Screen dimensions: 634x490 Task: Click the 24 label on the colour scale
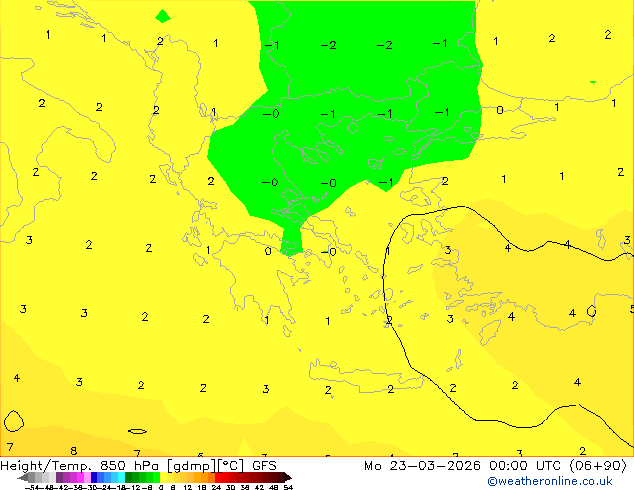coord(216,487)
